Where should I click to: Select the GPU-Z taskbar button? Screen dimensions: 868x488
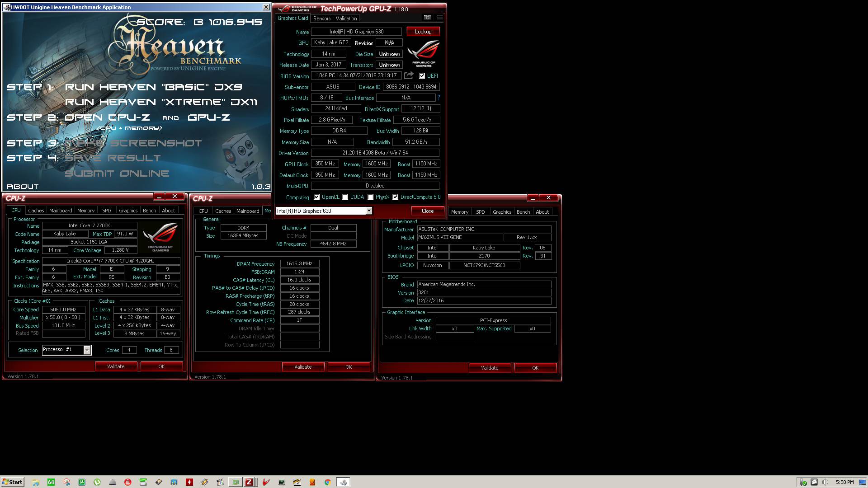tap(236, 482)
